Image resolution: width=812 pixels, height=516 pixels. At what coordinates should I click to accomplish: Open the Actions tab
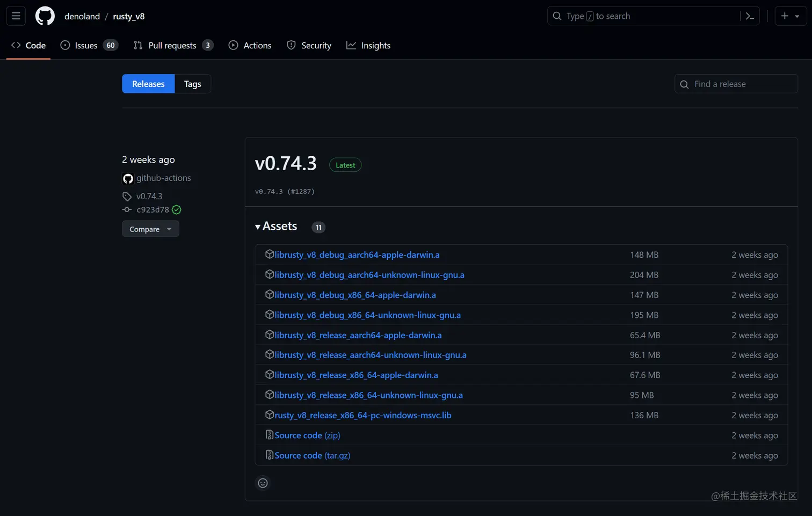pyautogui.click(x=250, y=46)
